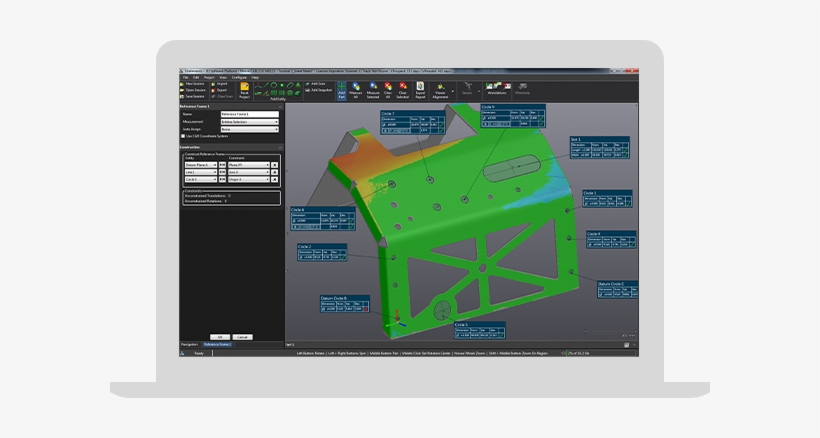820x438 pixels.
Task: Select the cone entity tool icon
Action: coord(298,85)
